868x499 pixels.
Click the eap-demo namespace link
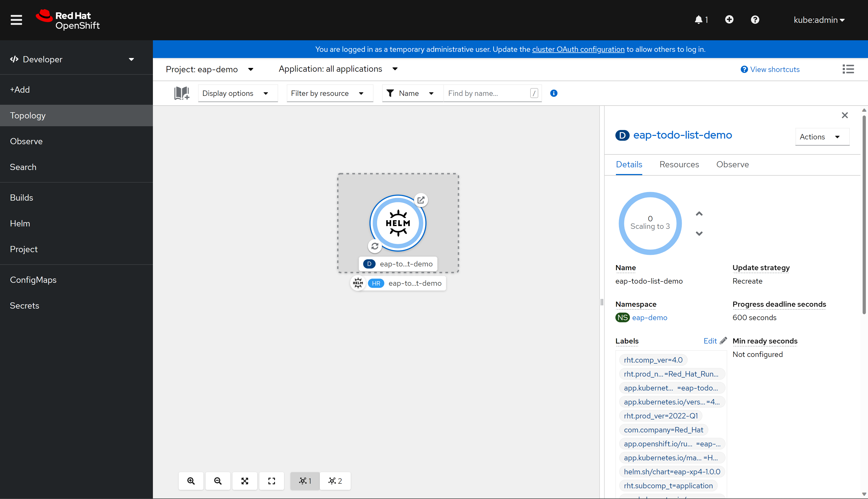click(x=650, y=317)
